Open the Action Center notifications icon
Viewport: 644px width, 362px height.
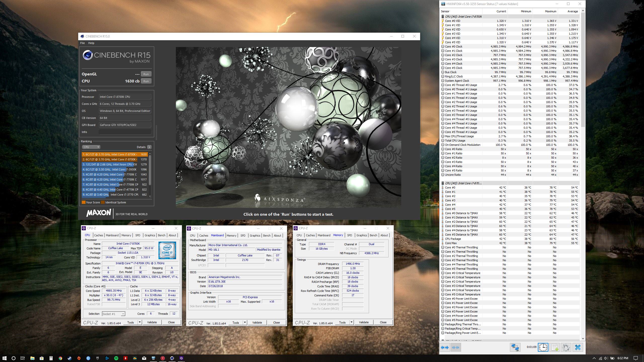(635, 358)
